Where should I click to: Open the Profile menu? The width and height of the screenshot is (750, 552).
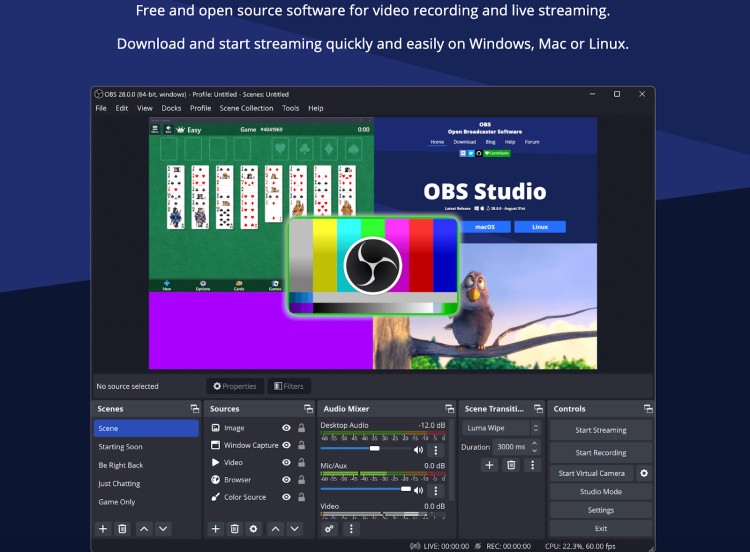[x=200, y=108]
